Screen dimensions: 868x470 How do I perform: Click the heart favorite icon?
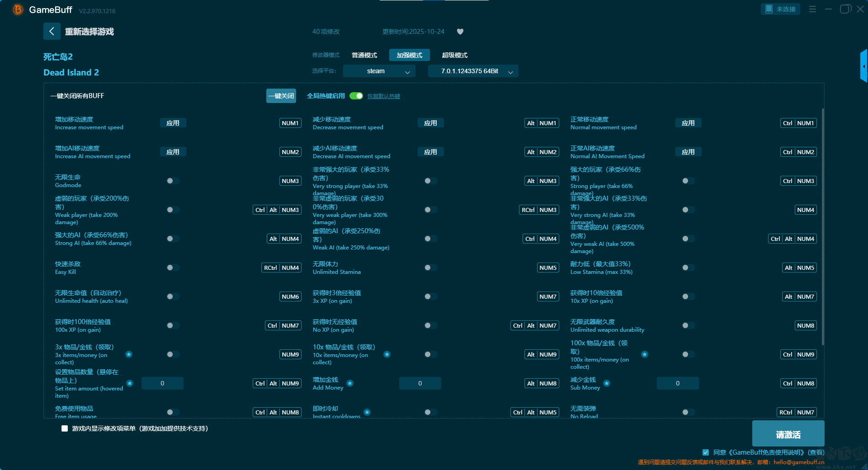coord(460,32)
